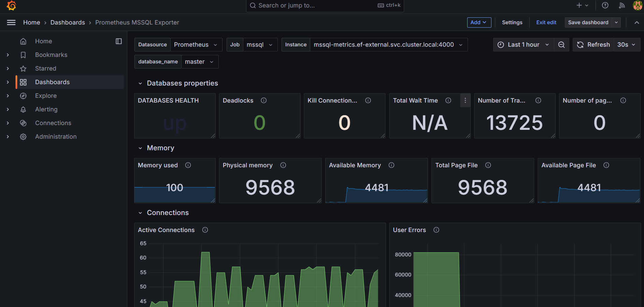Open Total Wait Time panel menu dots

click(x=465, y=101)
